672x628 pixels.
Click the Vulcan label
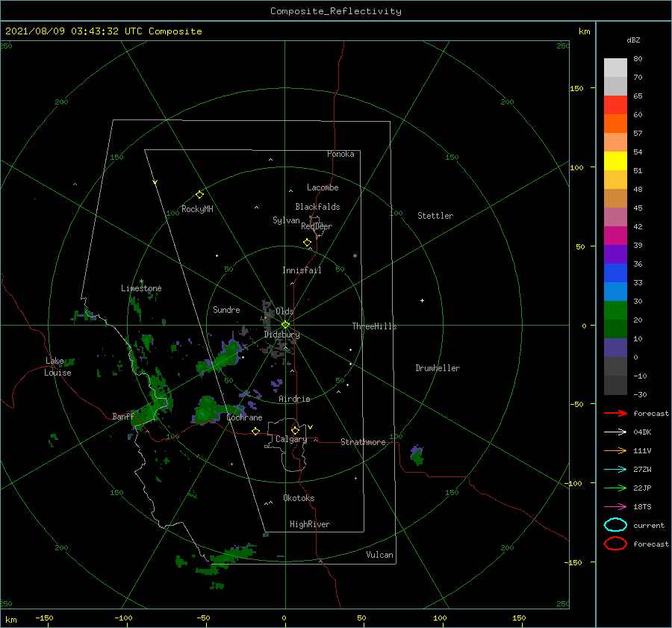click(x=380, y=555)
